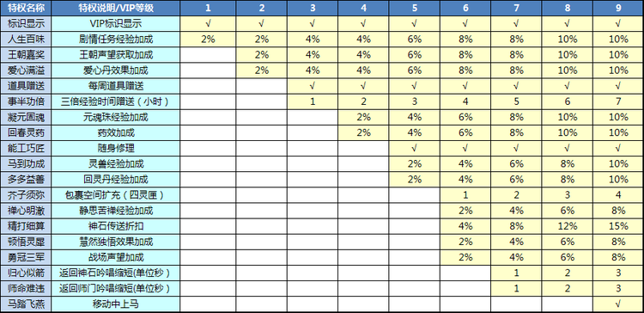
Task: Select 三倍经验时间赠送（小时） description cell
Action: tap(116, 101)
